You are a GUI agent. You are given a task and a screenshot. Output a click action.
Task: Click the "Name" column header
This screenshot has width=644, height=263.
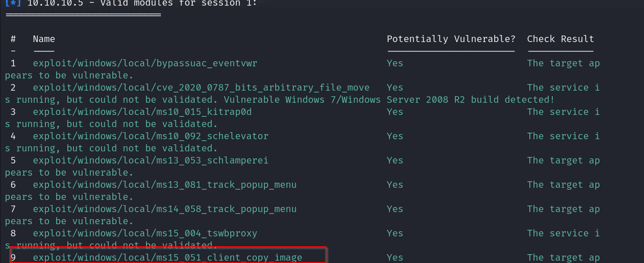44,39
